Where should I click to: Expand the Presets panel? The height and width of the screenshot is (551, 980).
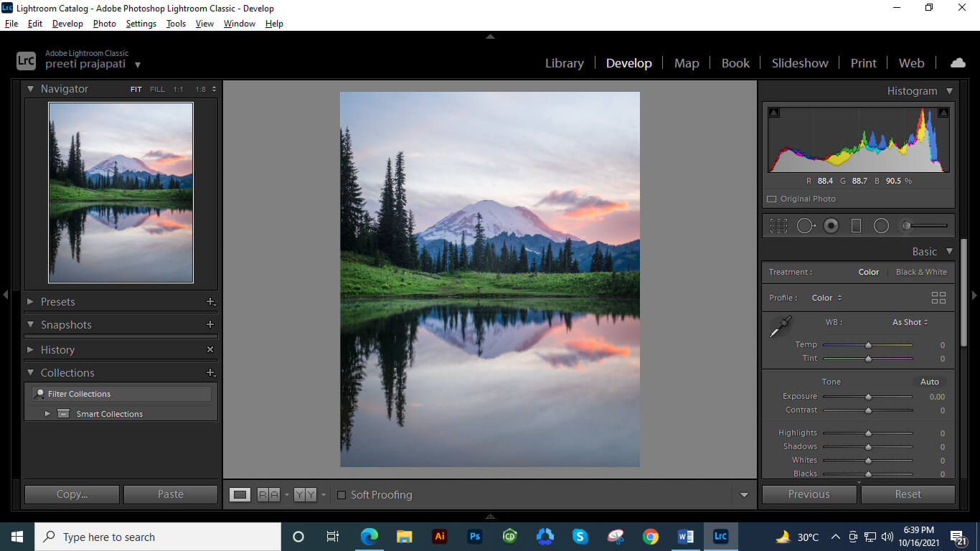[57, 301]
